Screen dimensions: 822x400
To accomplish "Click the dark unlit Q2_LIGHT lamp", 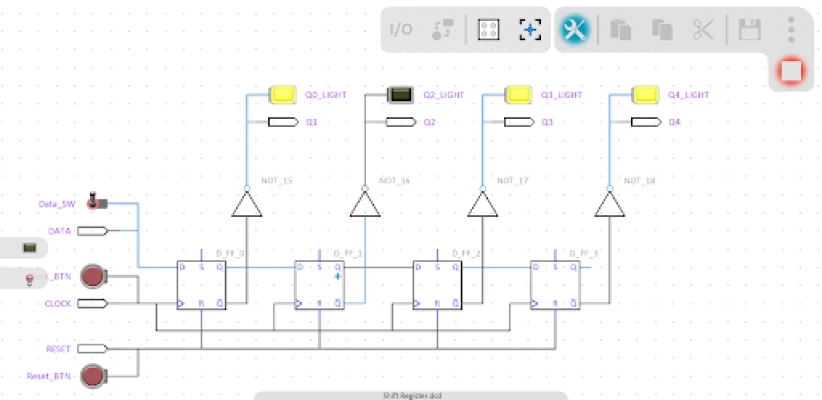I will pos(401,95).
